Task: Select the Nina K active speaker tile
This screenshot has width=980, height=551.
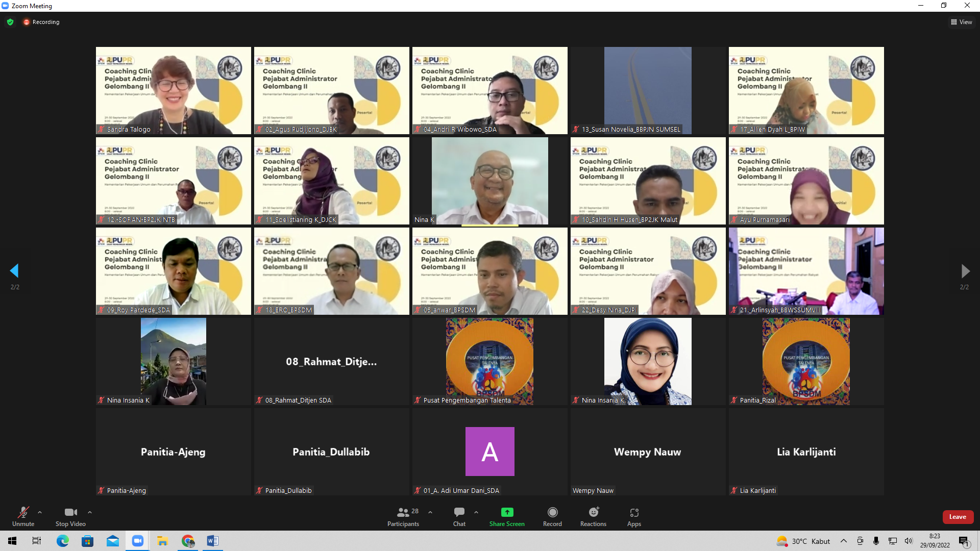Action: coord(490,181)
